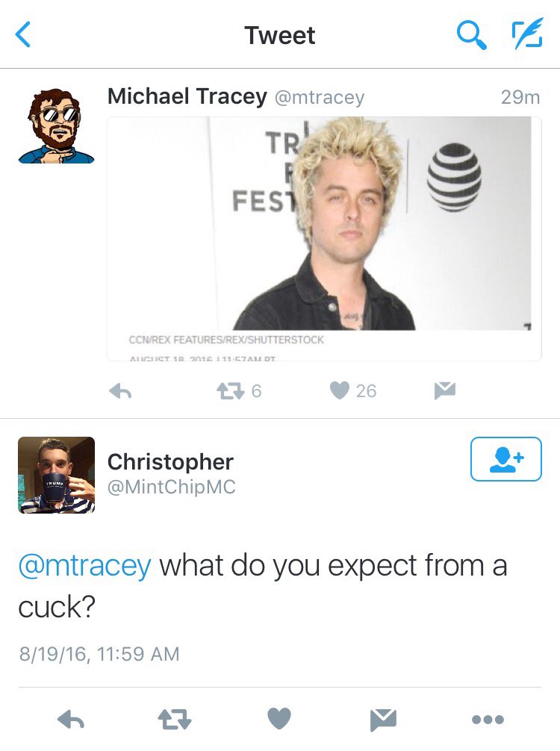560x751 pixels.
Task: Reply to Michael Tracey's tweet
Action: pos(120,391)
